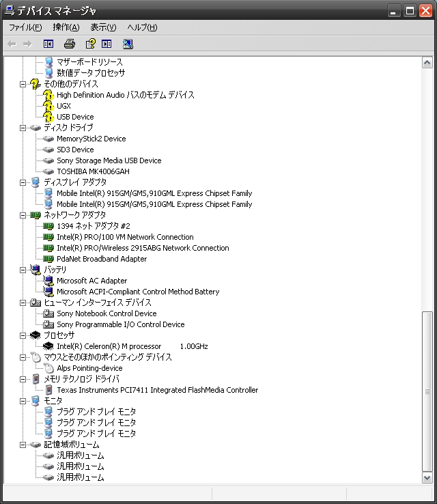The image size is (437, 504).
Task: Select Intel(R) PRO/100 VM Network Connection
Action: click(x=125, y=237)
